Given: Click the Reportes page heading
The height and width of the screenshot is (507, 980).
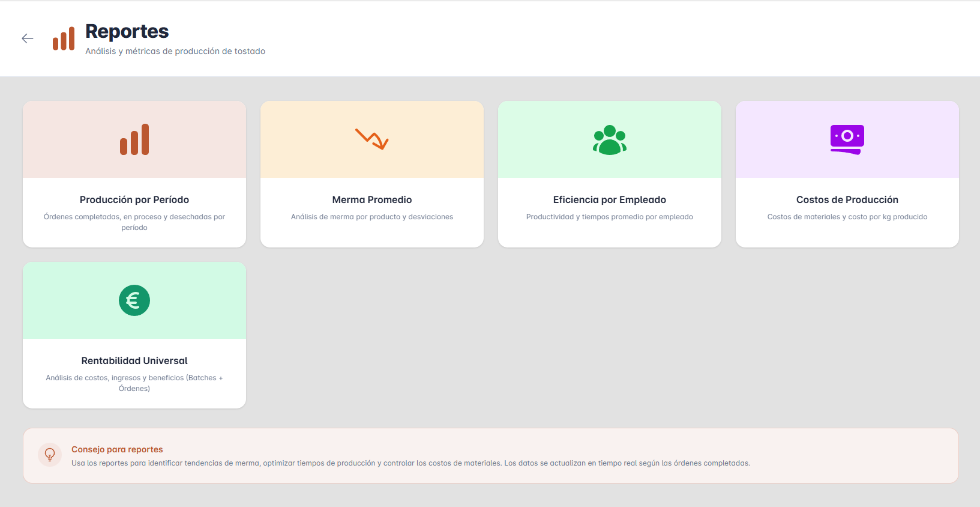Looking at the screenshot, I should coord(127,31).
